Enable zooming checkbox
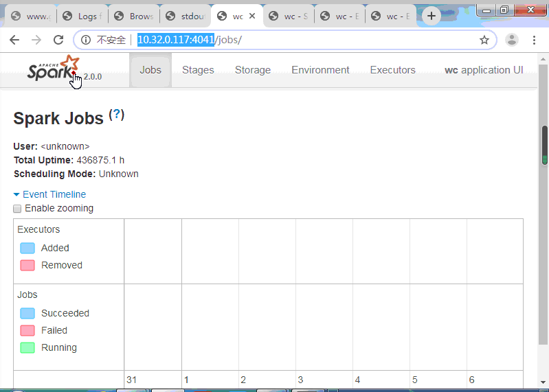 tap(18, 209)
